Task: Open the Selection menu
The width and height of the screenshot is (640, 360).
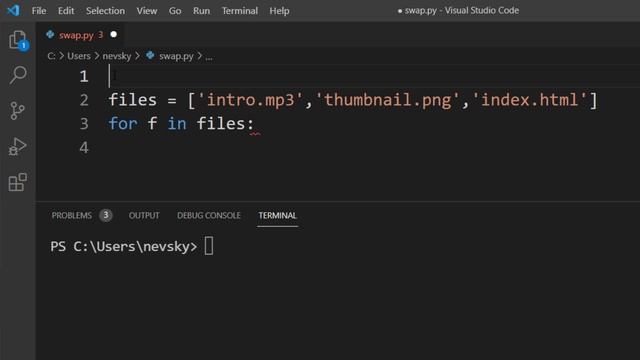Action: [x=105, y=11]
